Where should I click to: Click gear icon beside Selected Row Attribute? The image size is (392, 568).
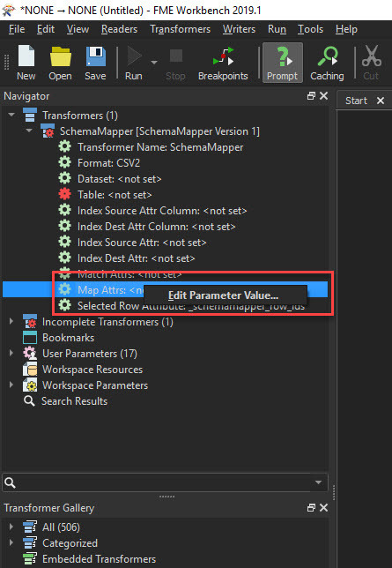[x=65, y=305]
